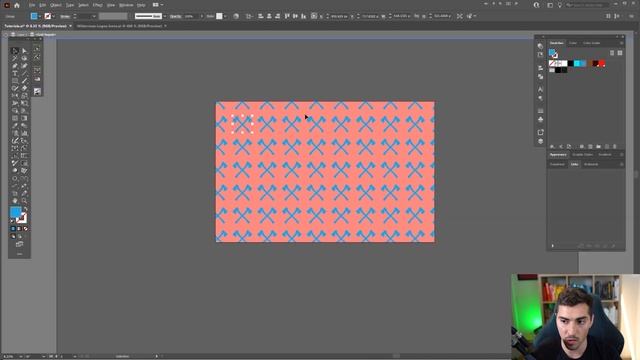
Task: Select the Lasso tool
Action: coord(24,58)
